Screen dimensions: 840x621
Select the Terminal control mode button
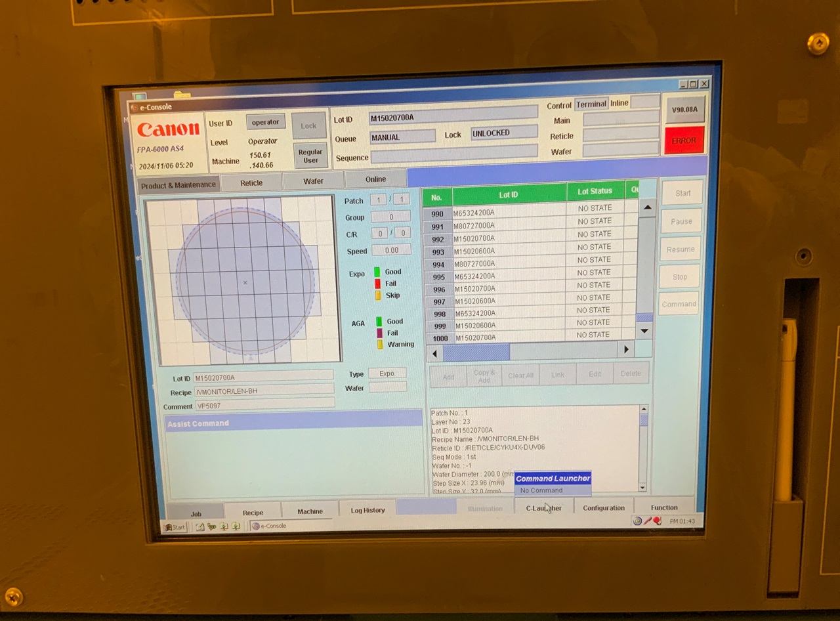591,104
